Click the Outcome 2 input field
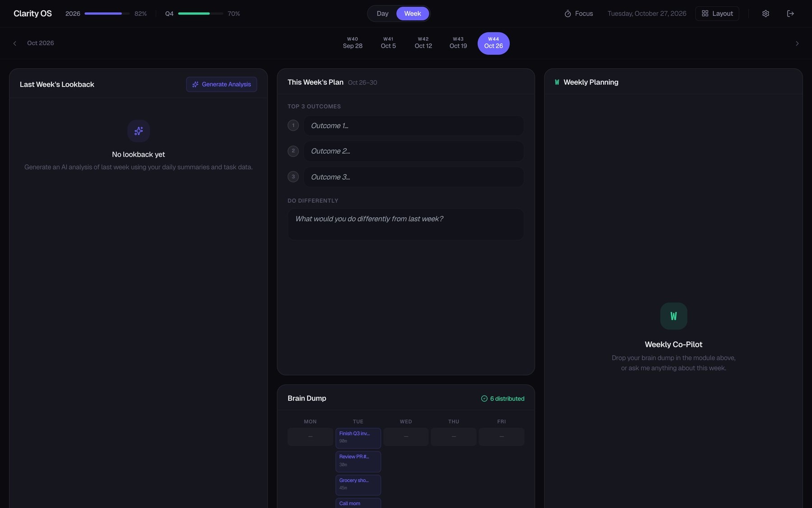812x508 pixels. click(414, 151)
